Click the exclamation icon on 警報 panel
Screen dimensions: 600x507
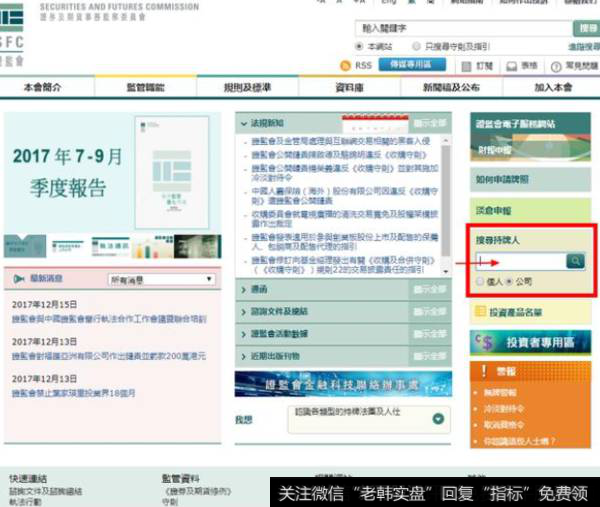point(484,371)
